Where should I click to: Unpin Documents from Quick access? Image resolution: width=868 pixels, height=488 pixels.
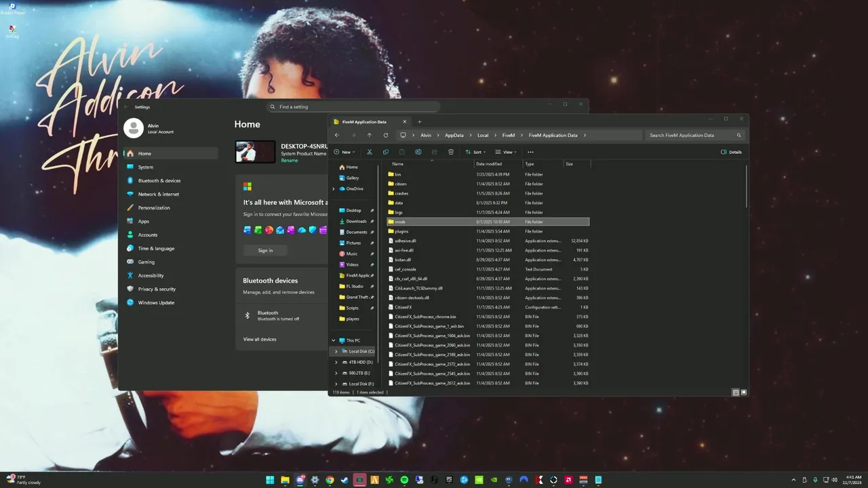click(372, 232)
